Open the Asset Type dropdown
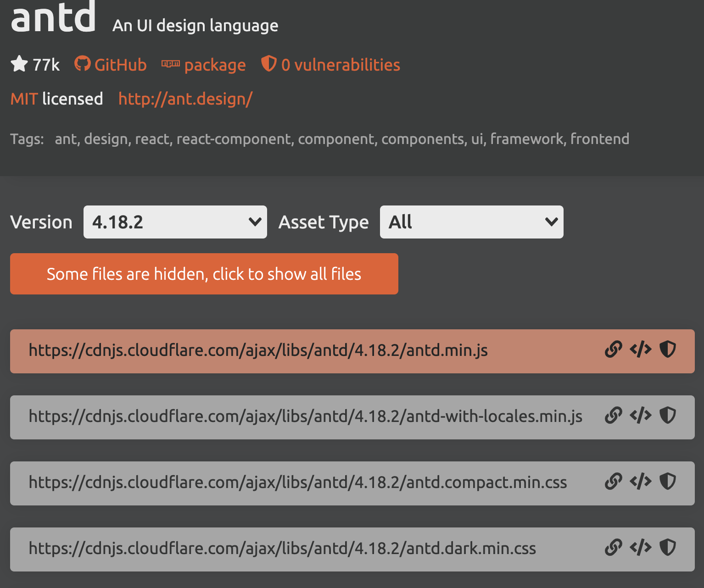This screenshot has width=704, height=588. pos(472,222)
